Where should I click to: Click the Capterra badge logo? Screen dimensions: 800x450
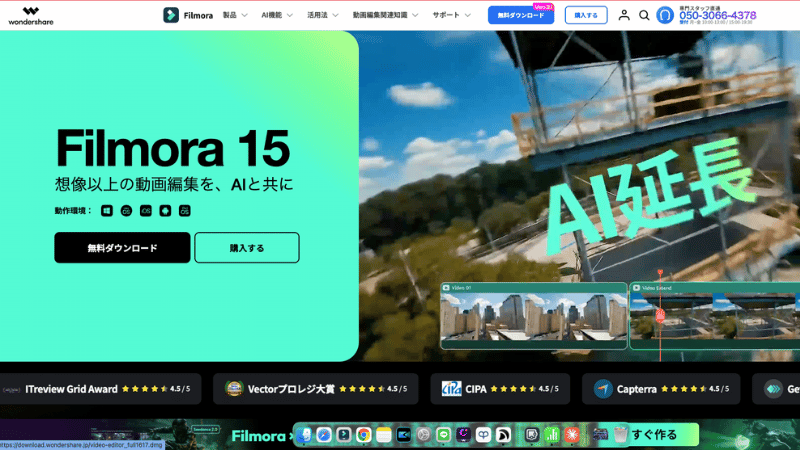(603, 389)
